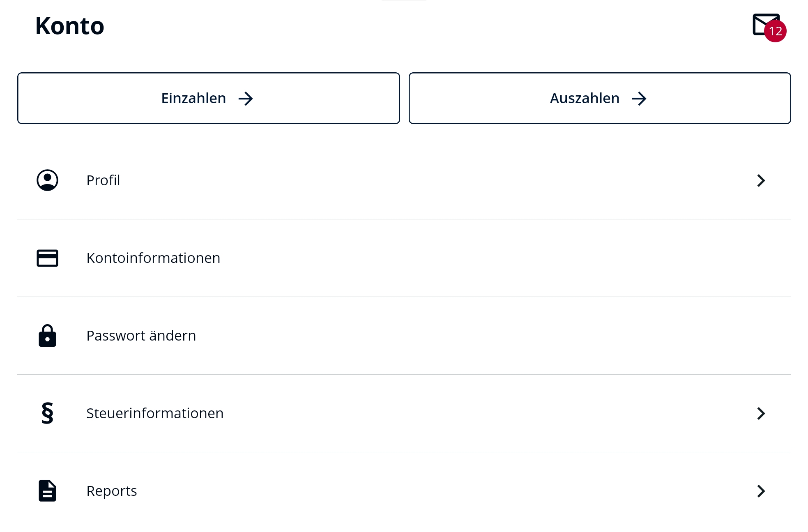The height and width of the screenshot is (532, 808).
Task: Select the Kontoinformationen menu entry
Action: pos(153,258)
